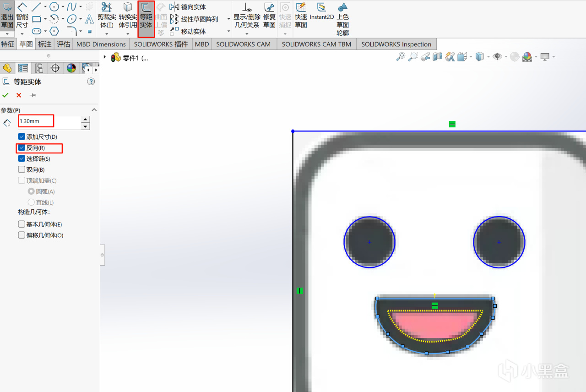Click the zoom to fit magnifier icon
Viewport: 586px width, 392px height.
401,57
